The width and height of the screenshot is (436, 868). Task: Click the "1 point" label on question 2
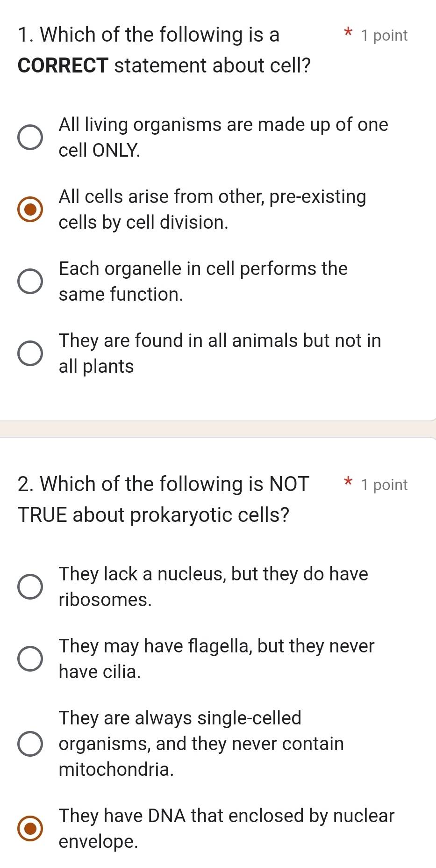383,485
